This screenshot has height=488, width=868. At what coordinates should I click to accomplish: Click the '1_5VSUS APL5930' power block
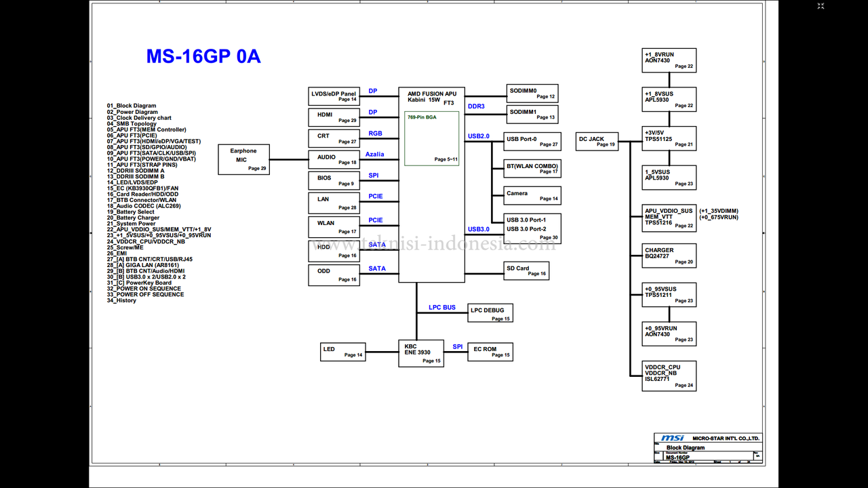(x=669, y=178)
